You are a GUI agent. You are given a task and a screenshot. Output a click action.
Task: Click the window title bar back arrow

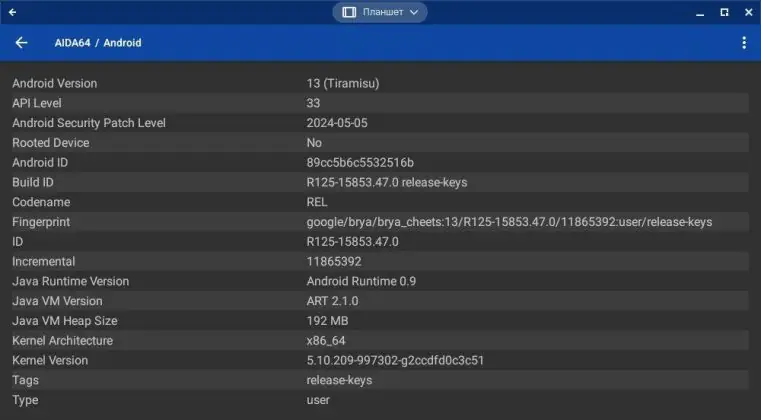point(13,12)
